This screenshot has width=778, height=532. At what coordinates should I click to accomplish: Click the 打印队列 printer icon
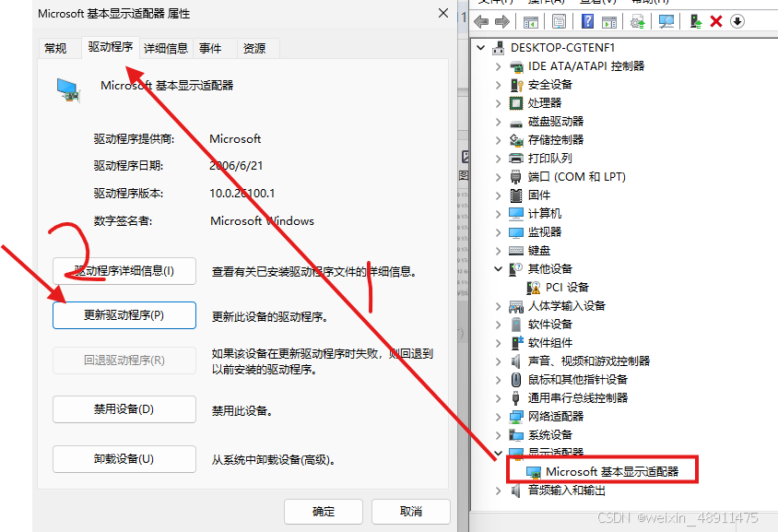point(516,159)
